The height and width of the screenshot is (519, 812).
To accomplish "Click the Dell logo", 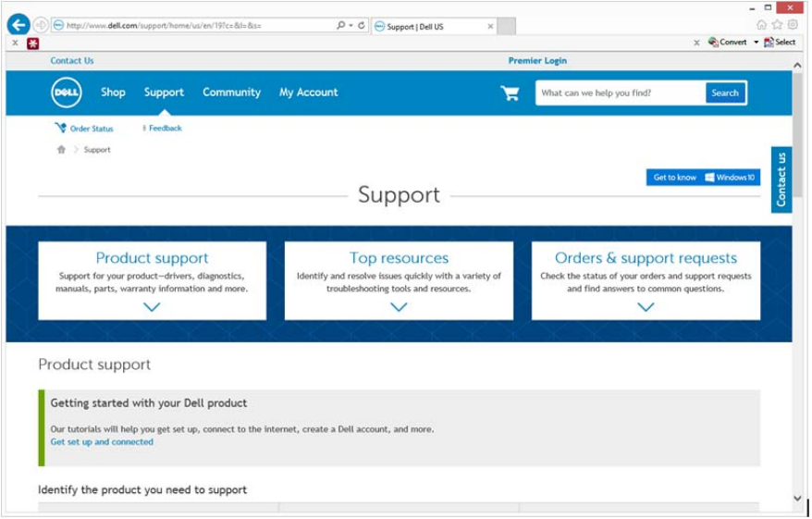I will (67, 93).
